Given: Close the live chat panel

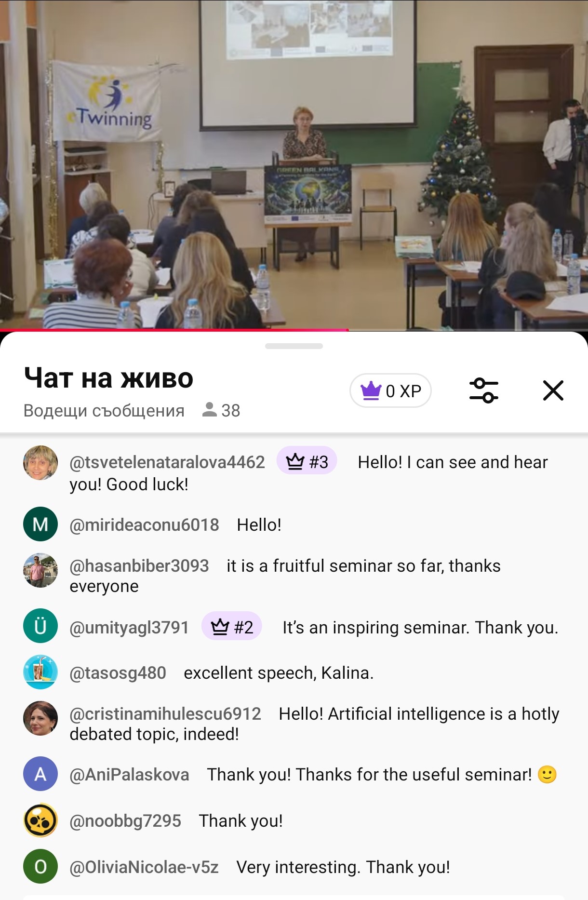Looking at the screenshot, I should (x=553, y=390).
